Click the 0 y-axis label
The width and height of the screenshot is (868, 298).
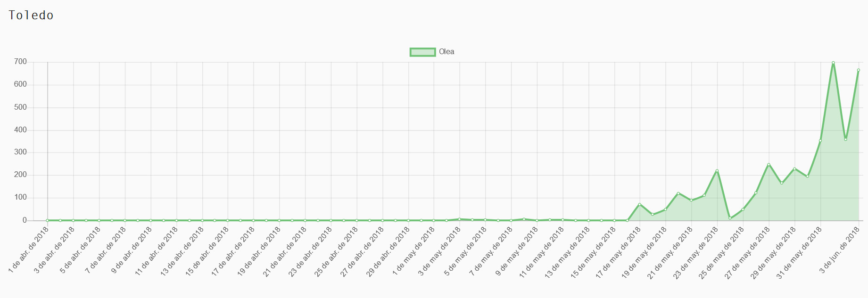point(25,220)
